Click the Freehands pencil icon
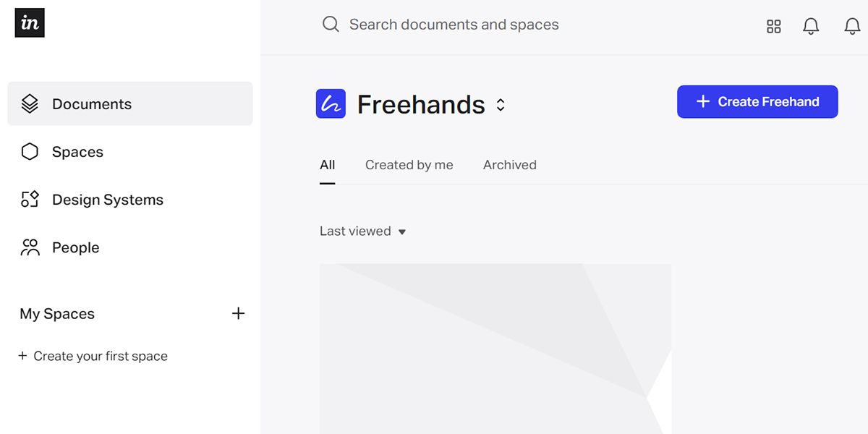Viewport: 868px width, 434px height. [331, 103]
